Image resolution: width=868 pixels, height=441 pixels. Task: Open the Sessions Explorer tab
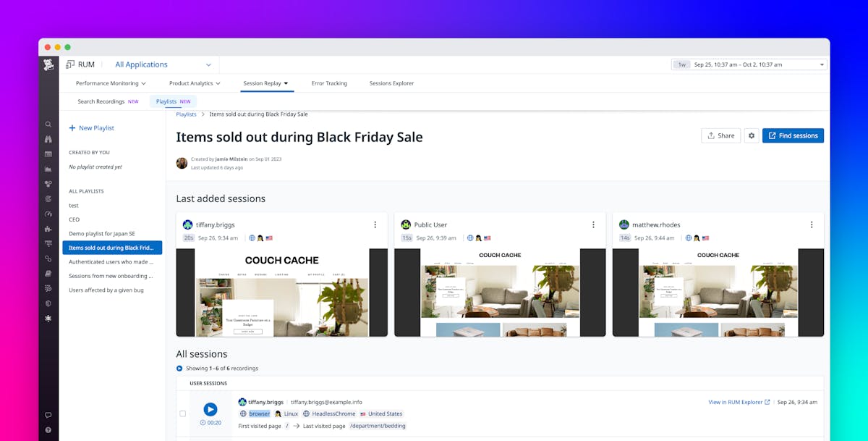coord(391,83)
